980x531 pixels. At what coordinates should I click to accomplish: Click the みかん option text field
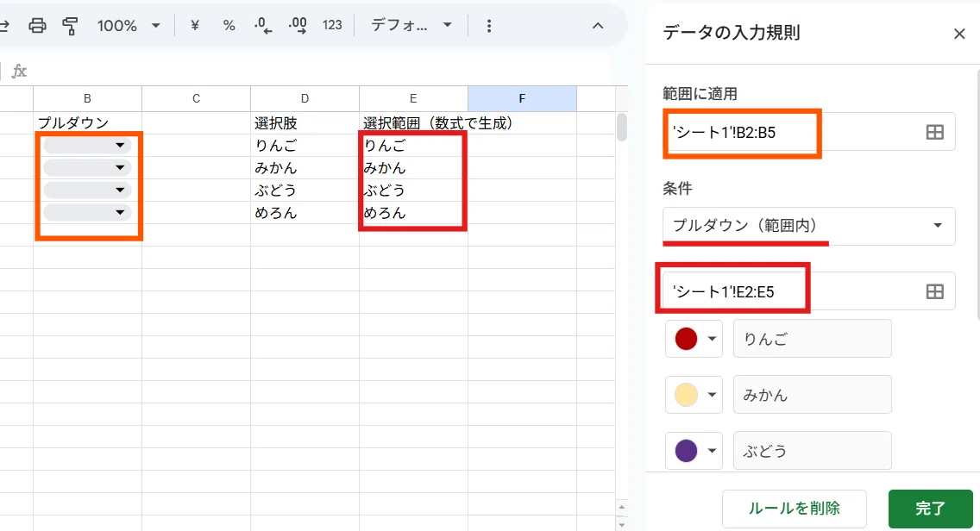coord(813,395)
